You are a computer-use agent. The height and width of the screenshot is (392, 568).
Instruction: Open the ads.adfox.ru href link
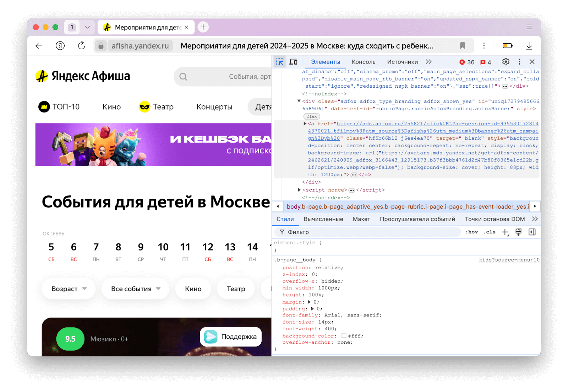tap(423, 131)
